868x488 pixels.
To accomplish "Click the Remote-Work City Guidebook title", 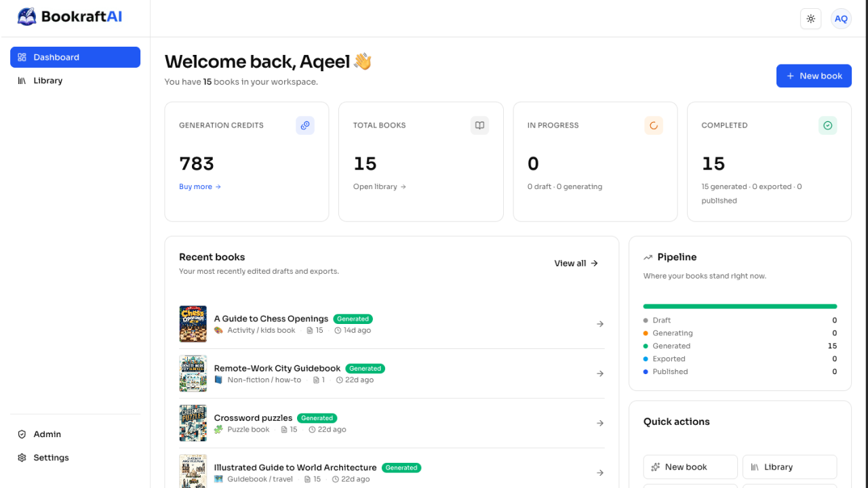I will [277, 368].
